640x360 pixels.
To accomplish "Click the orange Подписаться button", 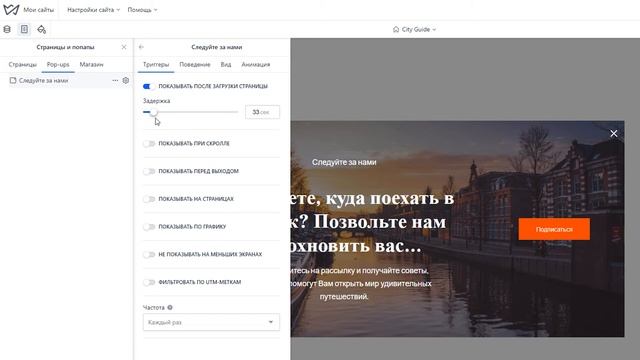I will [554, 229].
